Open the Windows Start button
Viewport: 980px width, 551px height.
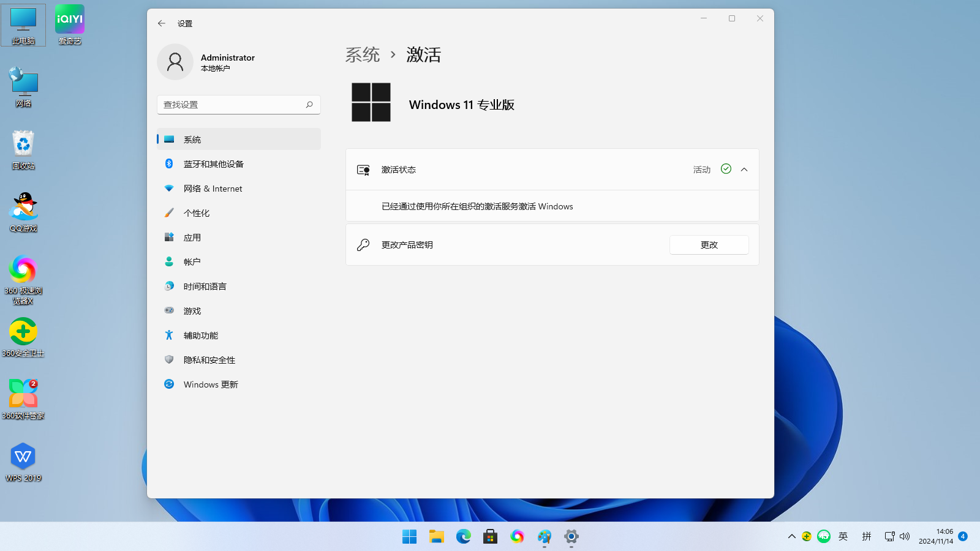(x=409, y=536)
